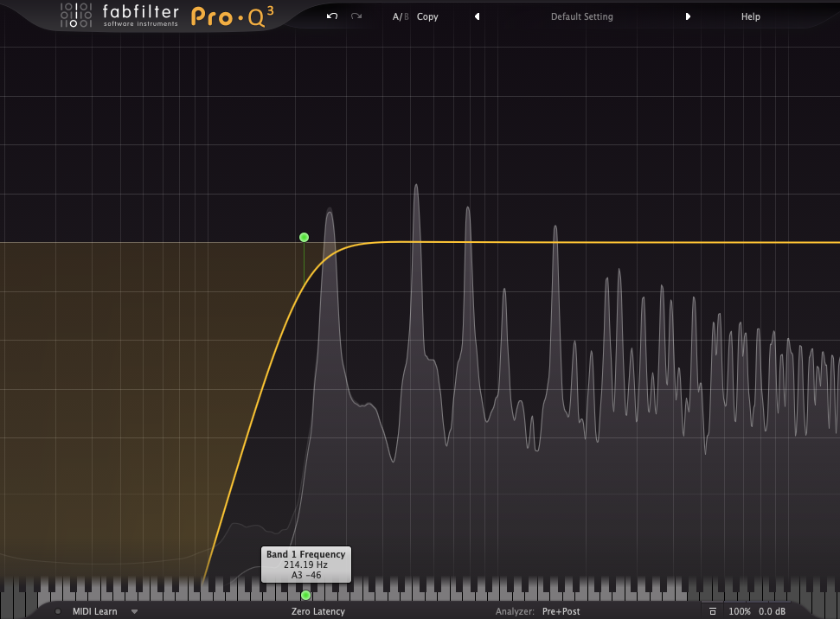Viewport: 840px width, 619px height.
Task: Adjust the 0.0 dB output gain
Action: pyautogui.click(x=772, y=611)
